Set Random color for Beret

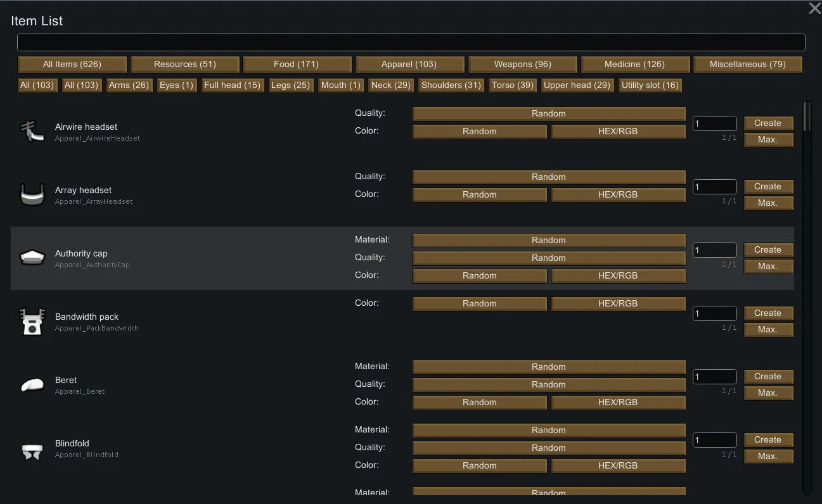(x=479, y=403)
